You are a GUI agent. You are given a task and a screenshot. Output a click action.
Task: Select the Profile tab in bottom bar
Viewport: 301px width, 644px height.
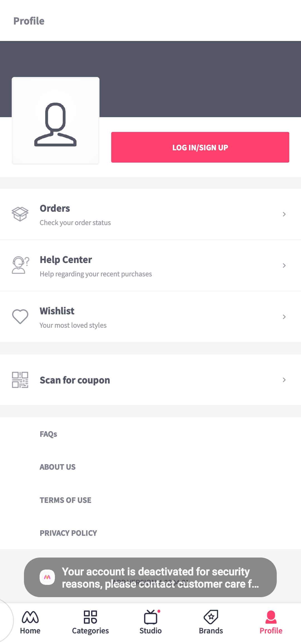[x=271, y=622]
